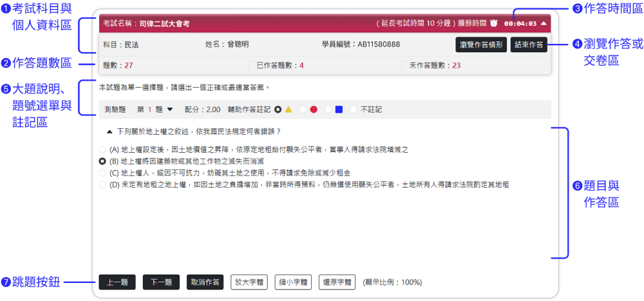Select the blue square mark radio button
Image resolution: width=644 pixels, height=301 pixels.
click(328, 110)
